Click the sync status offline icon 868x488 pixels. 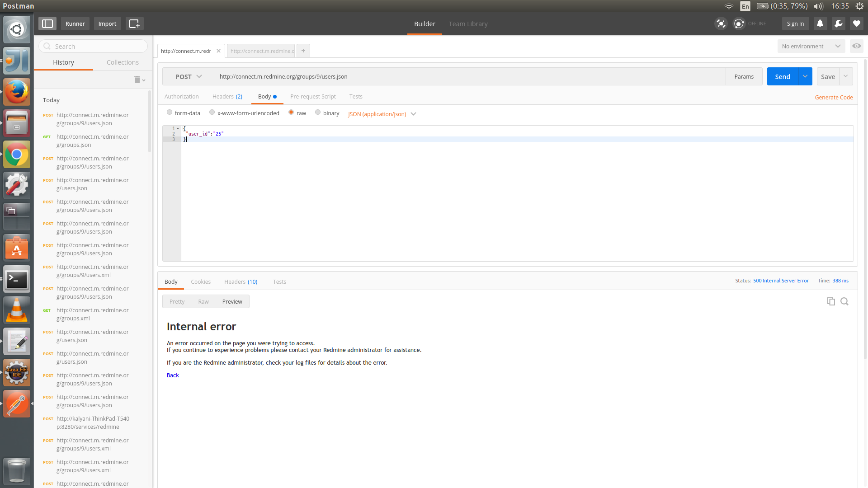pyautogui.click(x=739, y=23)
